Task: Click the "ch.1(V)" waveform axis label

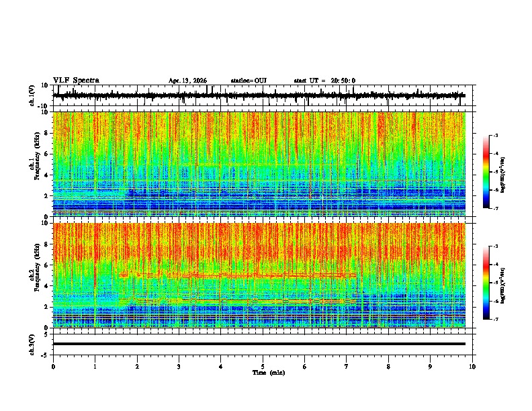Action: point(32,95)
